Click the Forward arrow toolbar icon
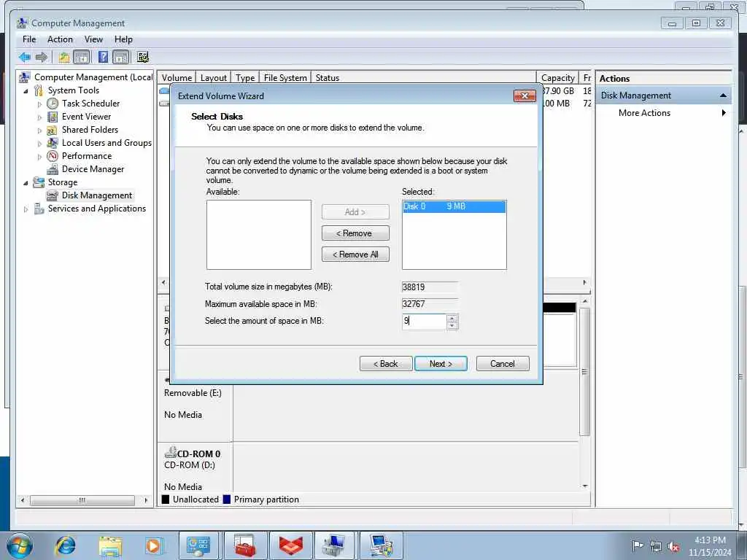This screenshot has width=747, height=560. pos(42,58)
